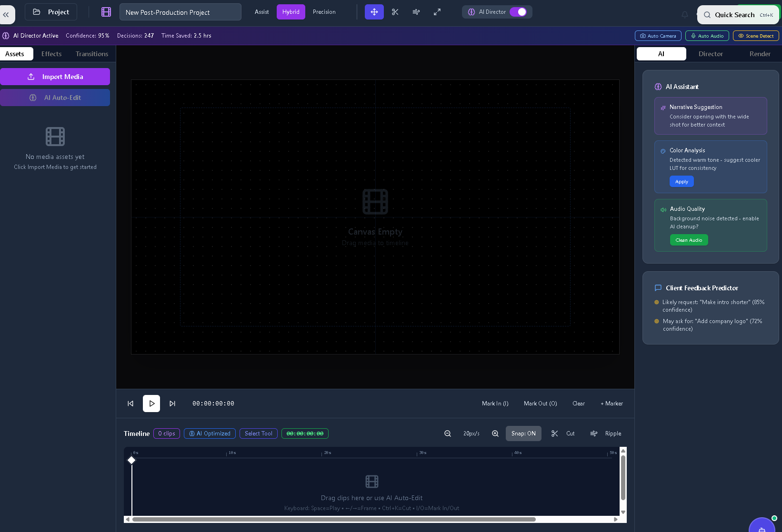Select the Move tool in the toolbar
The height and width of the screenshot is (532, 782).
click(x=374, y=12)
